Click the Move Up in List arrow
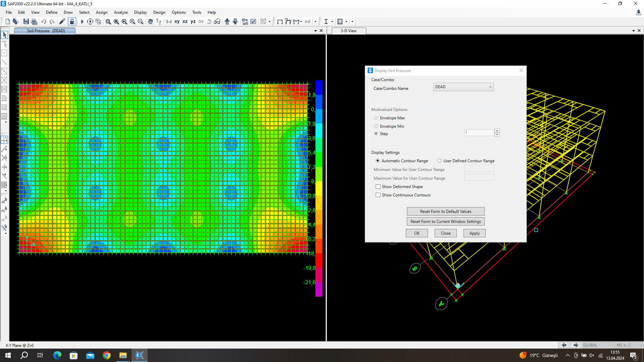This screenshot has width=644, height=362. coord(227,21)
